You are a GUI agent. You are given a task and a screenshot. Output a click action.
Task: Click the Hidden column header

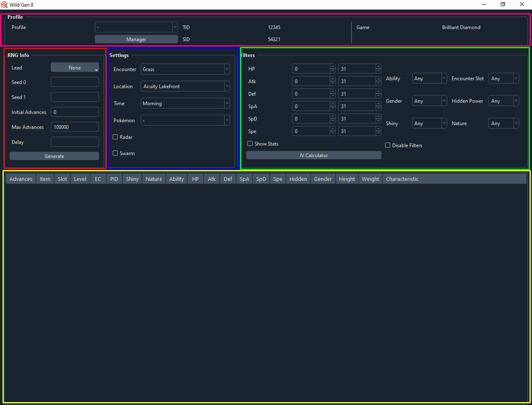coord(298,179)
